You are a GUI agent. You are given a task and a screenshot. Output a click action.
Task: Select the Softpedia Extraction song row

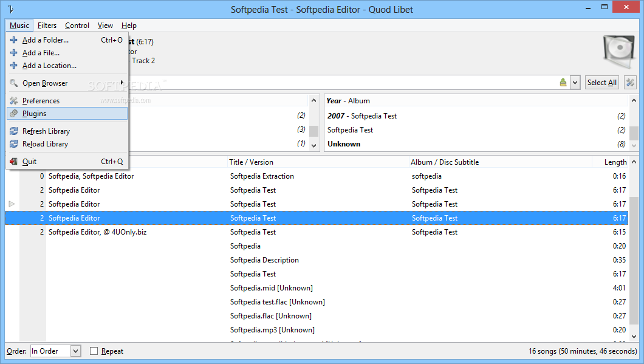pos(317,176)
